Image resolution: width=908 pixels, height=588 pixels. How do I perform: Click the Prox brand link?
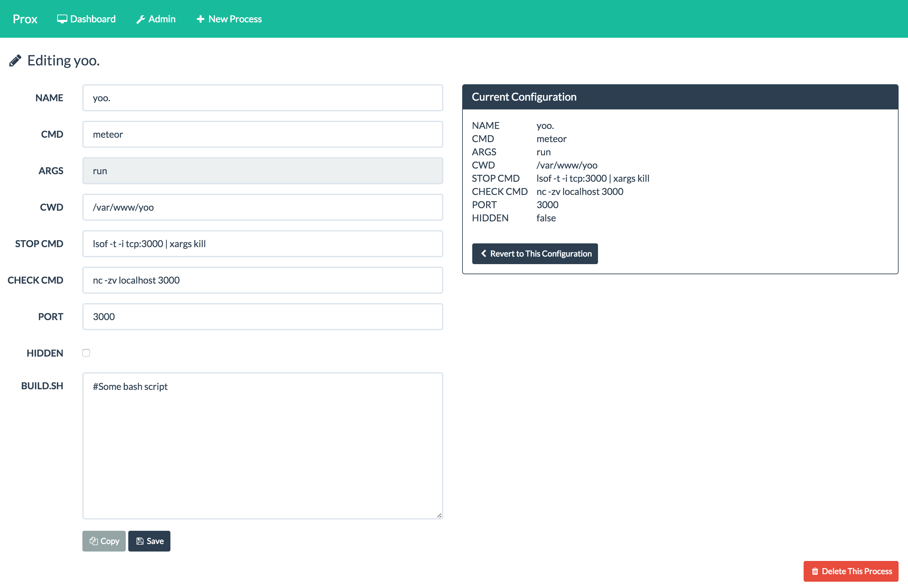tap(25, 19)
